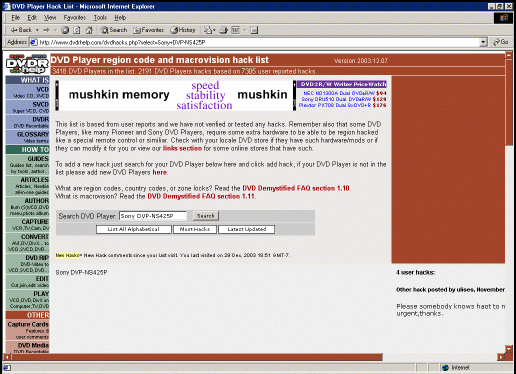Image resolution: width=516 pixels, height=374 pixels.
Task: Open the Tools menu
Action: 100,18
